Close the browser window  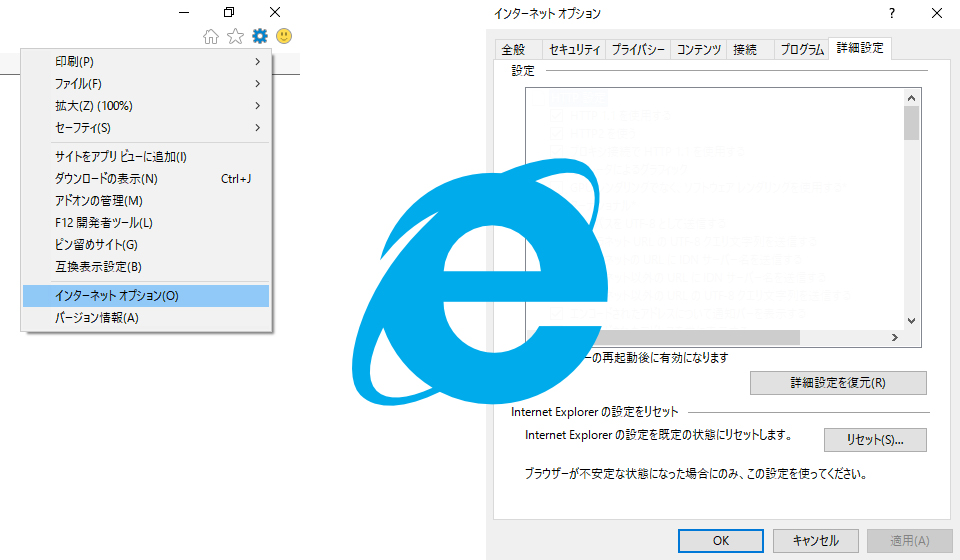tap(275, 12)
